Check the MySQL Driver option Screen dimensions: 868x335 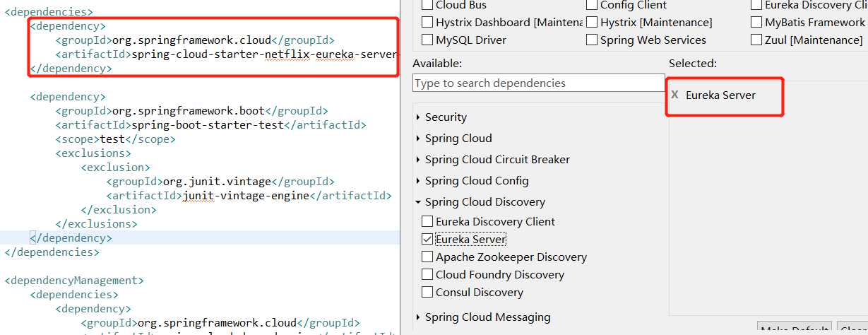[x=427, y=40]
